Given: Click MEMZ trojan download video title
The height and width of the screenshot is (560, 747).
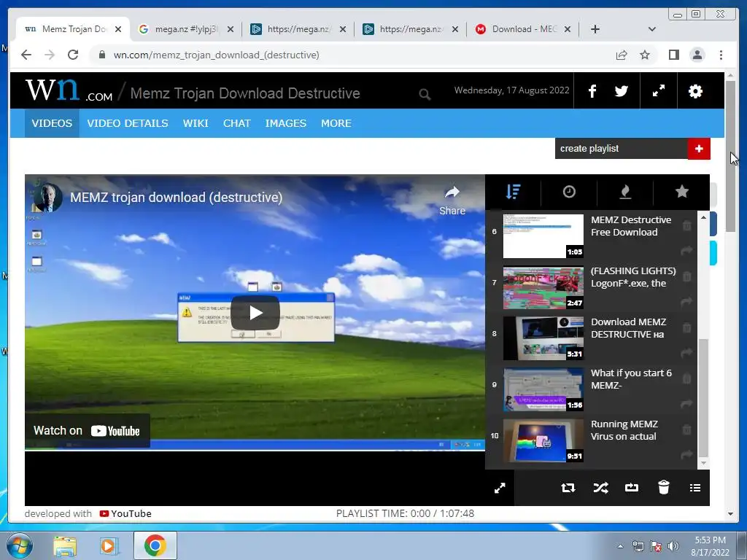Looking at the screenshot, I should (177, 197).
